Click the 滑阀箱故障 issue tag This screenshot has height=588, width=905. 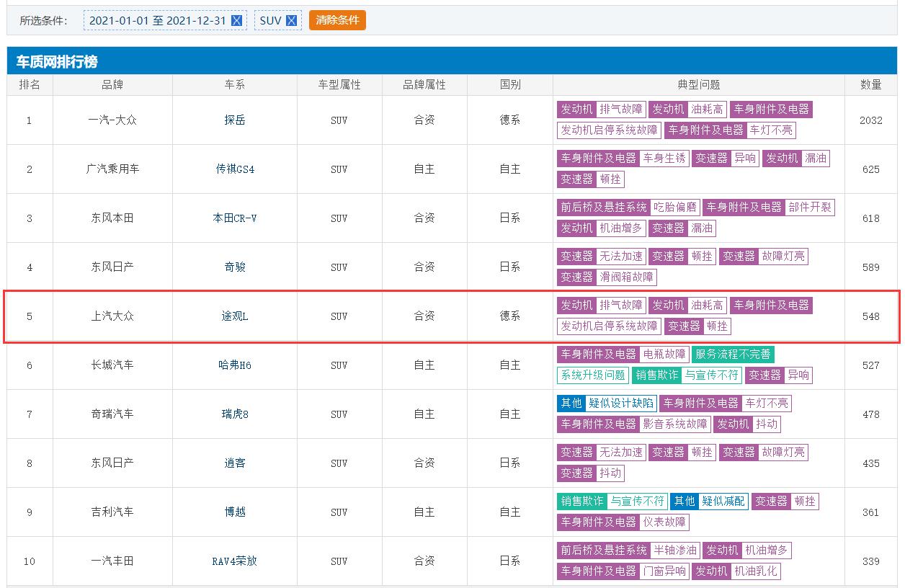(x=627, y=277)
